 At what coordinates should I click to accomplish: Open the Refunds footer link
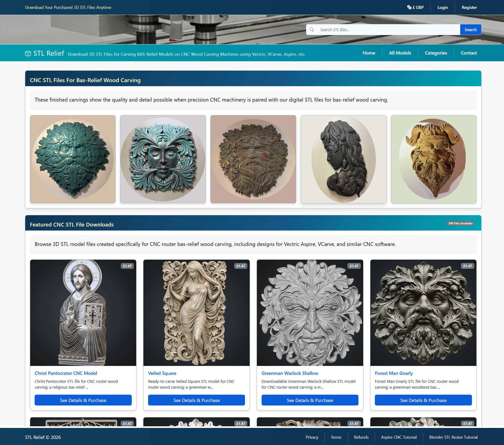pyautogui.click(x=361, y=437)
